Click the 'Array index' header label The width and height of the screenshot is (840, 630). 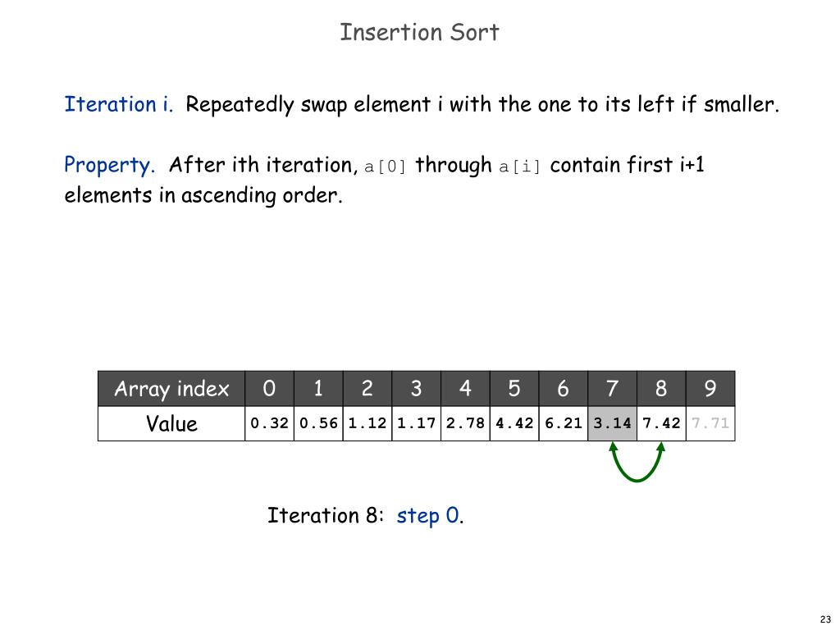coord(171,389)
